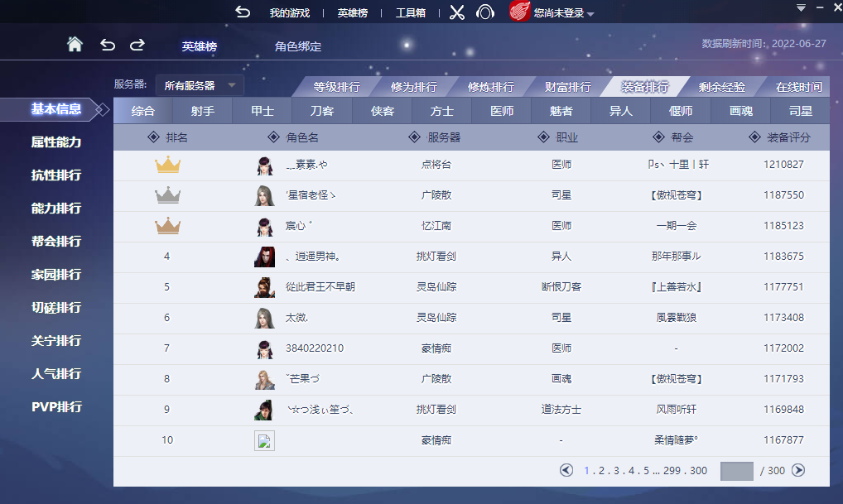Open the top-right window menu triangle
The height and width of the screenshot is (504, 843).
[x=801, y=7]
